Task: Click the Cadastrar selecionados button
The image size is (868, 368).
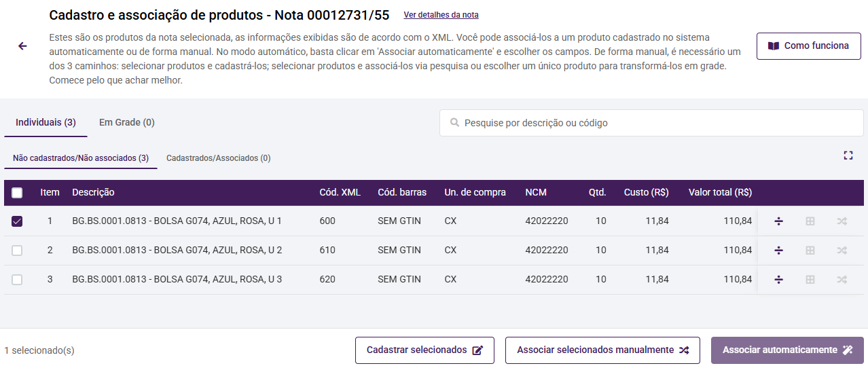Action: 424,350
